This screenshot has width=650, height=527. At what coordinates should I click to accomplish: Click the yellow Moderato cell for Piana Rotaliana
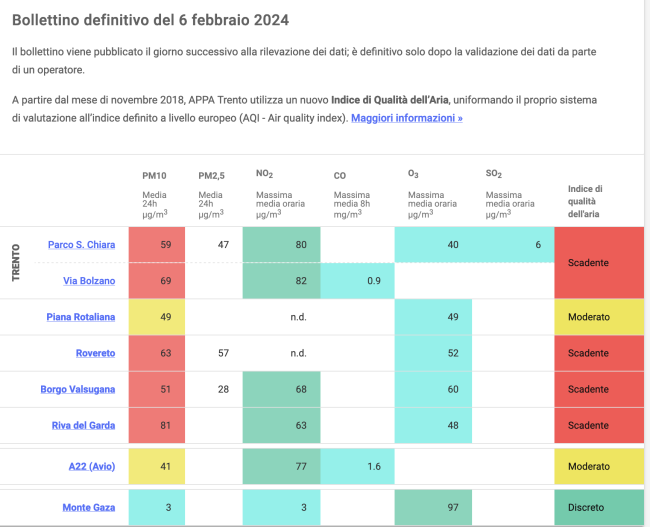click(599, 317)
